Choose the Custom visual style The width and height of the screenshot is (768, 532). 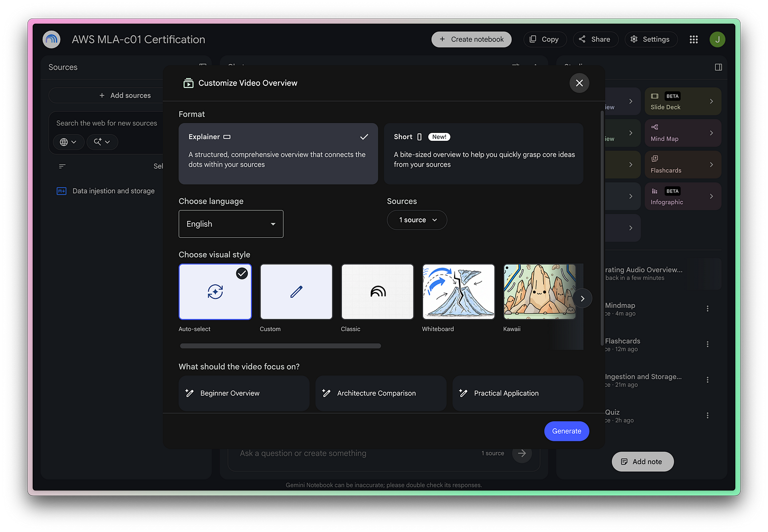coord(296,292)
